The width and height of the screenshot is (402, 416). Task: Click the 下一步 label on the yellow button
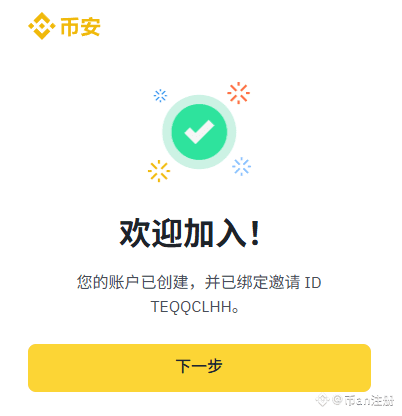[199, 366]
